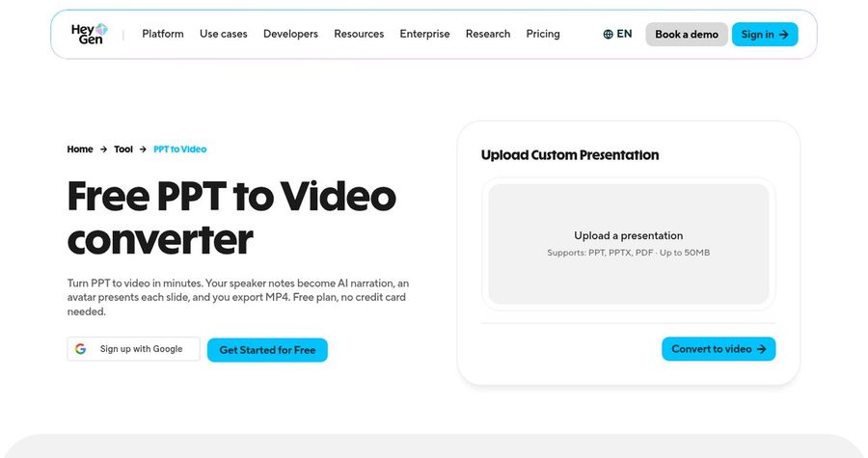Click the PPT to Video breadcrumb

click(180, 149)
